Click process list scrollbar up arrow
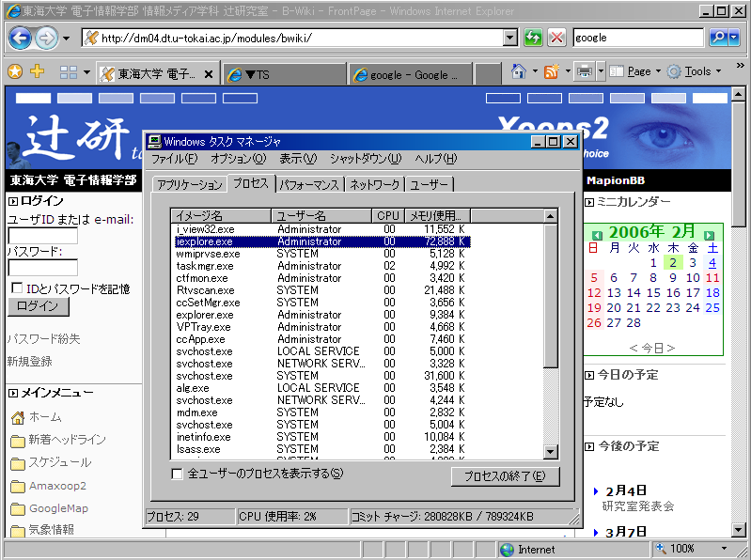The height and width of the screenshot is (560, 751). pyautogui.click(x=551, y=216)
